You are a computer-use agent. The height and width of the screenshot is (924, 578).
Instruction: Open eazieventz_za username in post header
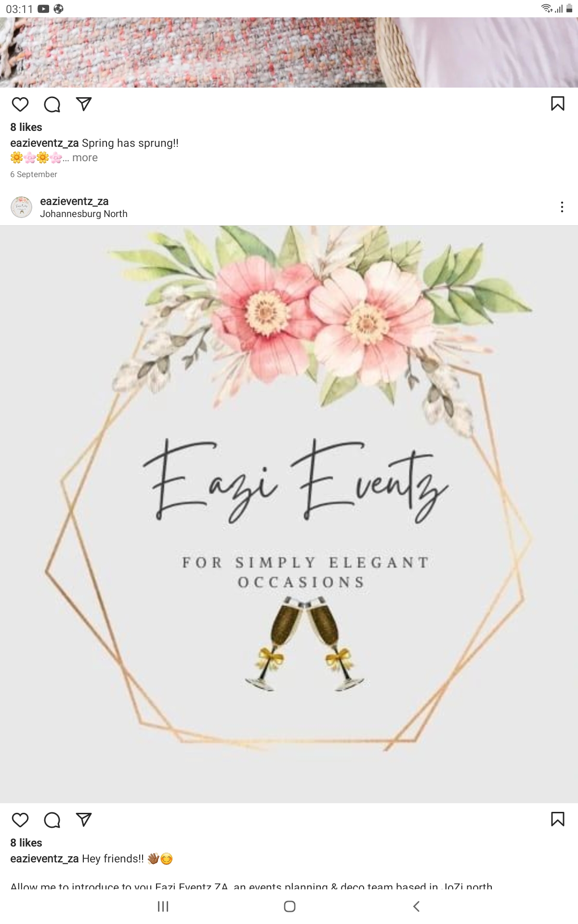click(74, 201)
